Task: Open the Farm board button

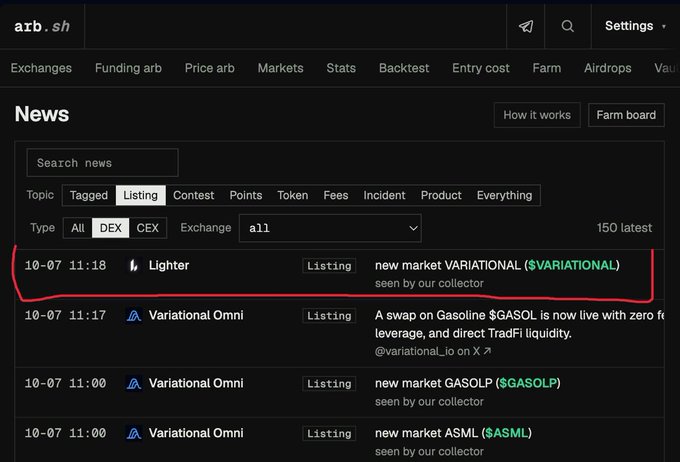Action: tap(626, 115)
